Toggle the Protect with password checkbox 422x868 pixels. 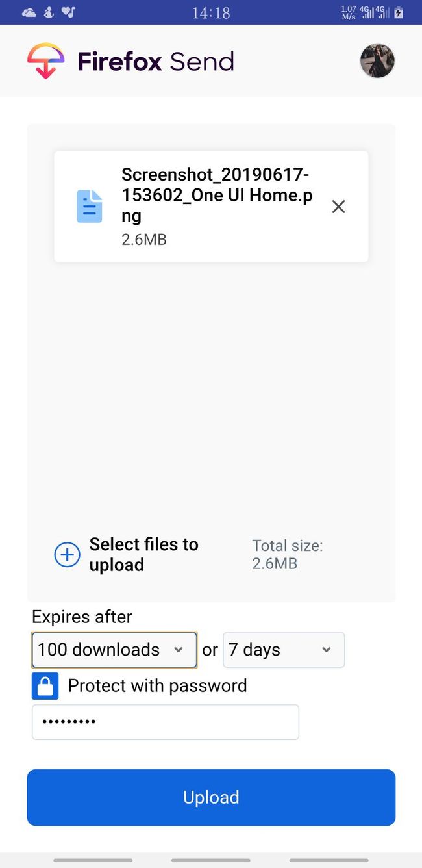click(x=45, y=685)
